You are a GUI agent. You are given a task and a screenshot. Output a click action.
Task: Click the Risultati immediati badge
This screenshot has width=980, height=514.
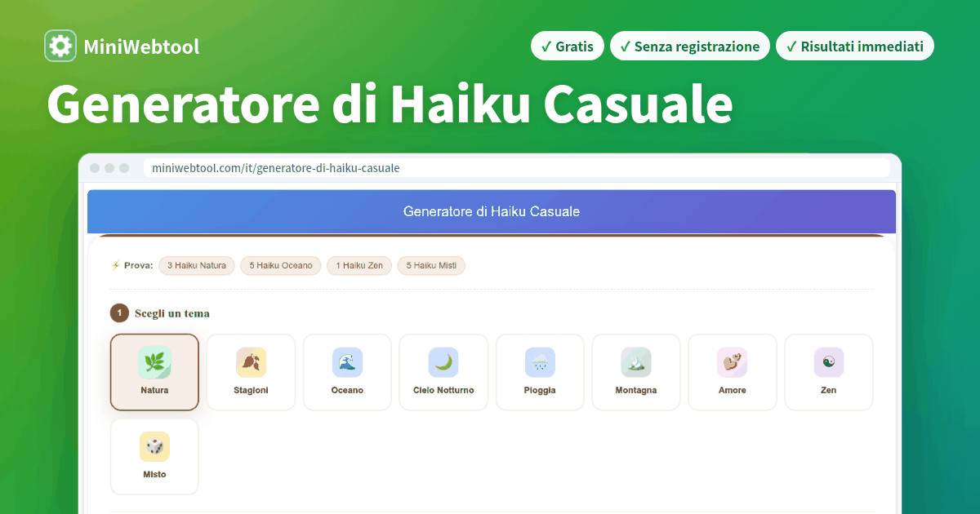click(x=855, y=47)
